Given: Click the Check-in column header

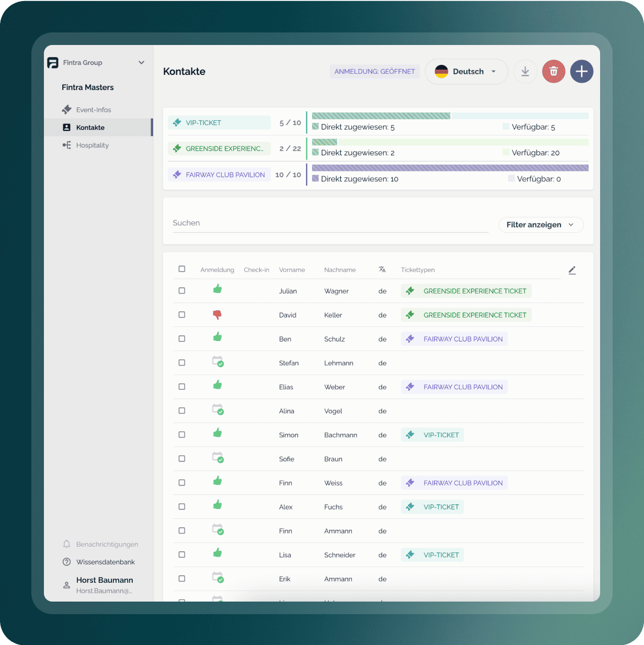Looking at the screenshot, I should 257,270.
